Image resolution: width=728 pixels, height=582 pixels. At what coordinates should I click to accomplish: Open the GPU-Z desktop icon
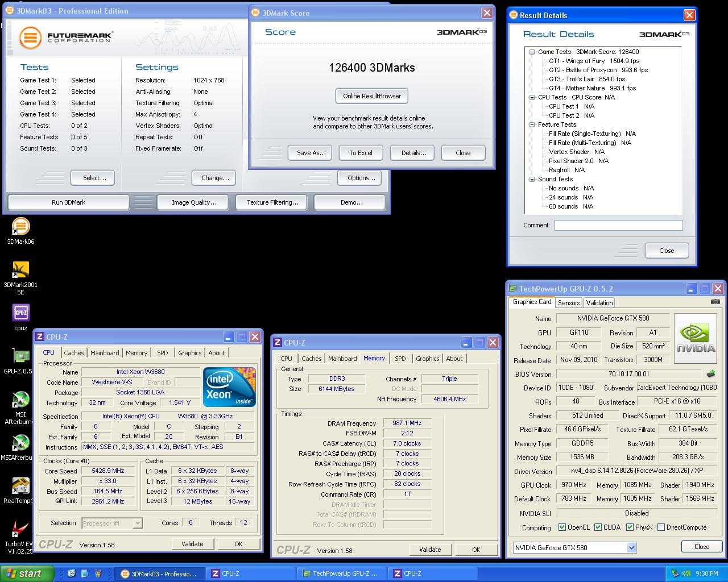(20, 356)
